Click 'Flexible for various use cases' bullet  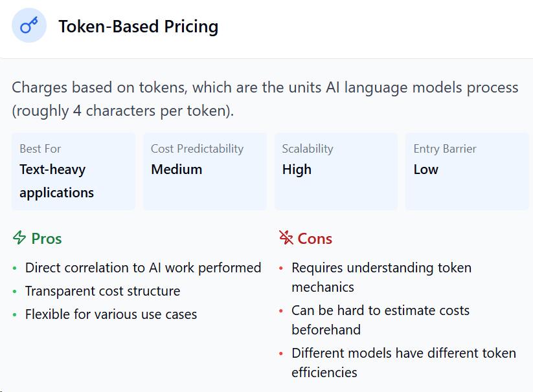coord(111,314)
